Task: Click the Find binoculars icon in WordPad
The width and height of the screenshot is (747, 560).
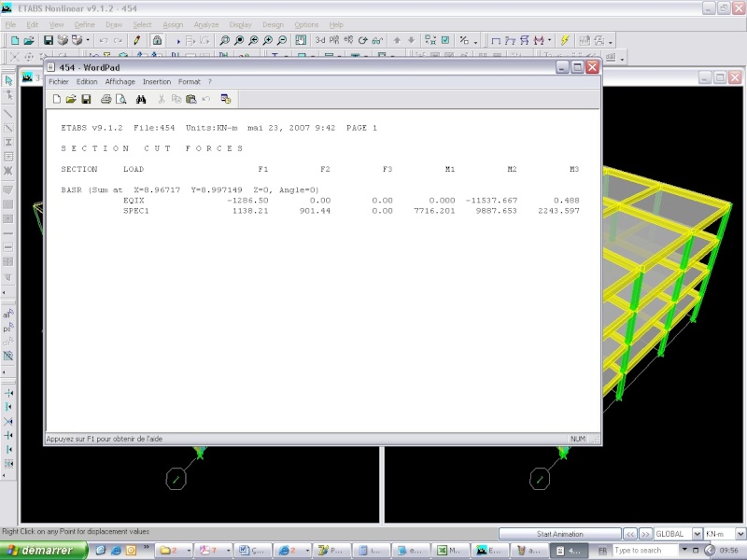Action: [x=141, y=99]
